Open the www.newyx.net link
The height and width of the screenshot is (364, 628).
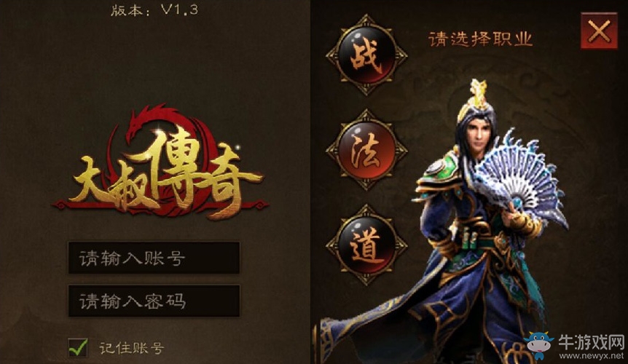pos(591,355)
